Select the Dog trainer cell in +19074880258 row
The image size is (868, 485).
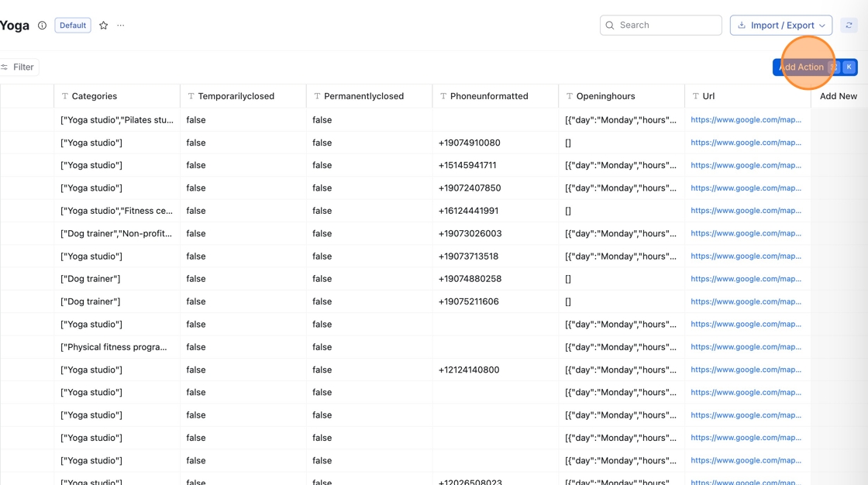pyautogui.click(x=117, y=279)
